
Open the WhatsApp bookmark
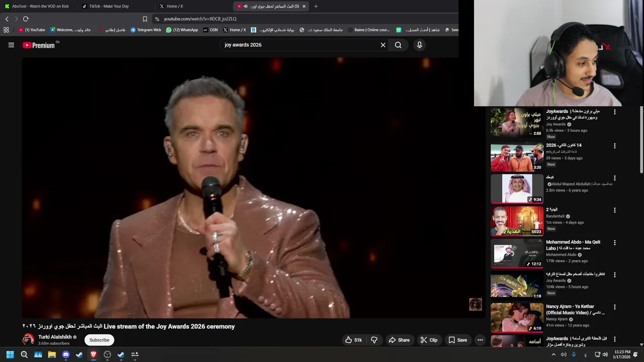[x=182, y=30]
